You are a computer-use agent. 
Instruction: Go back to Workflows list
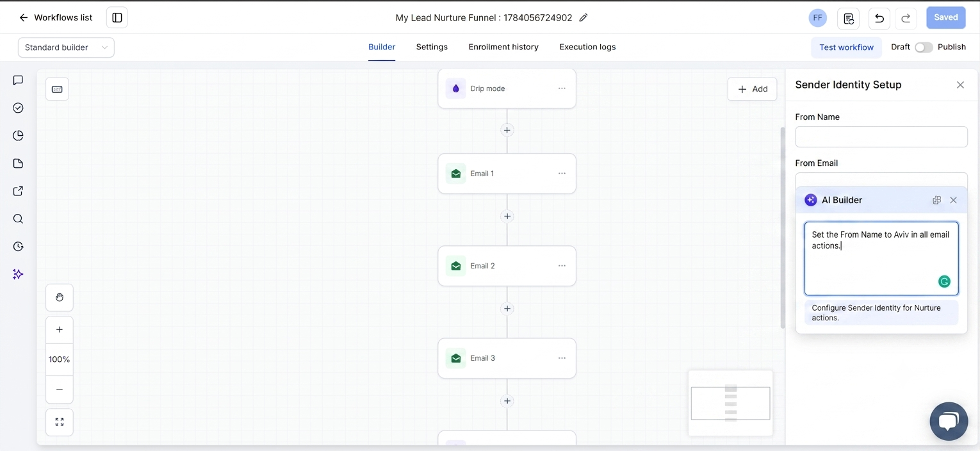[x=56, y=18]
